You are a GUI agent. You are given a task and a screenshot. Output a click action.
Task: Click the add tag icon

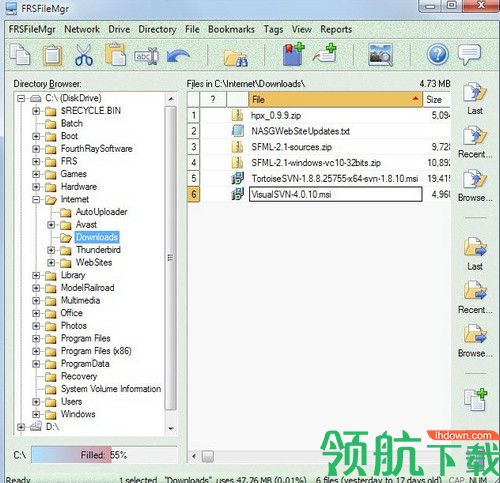coord(325,53)
